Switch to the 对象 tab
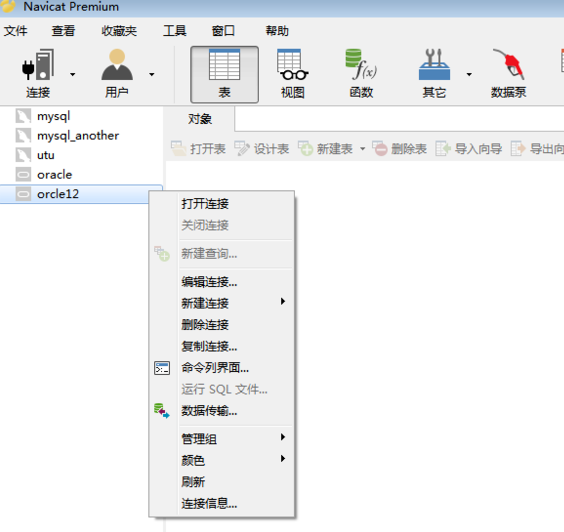Image resolution: width=564 pixels, height=532 pixels. (200, 119)
